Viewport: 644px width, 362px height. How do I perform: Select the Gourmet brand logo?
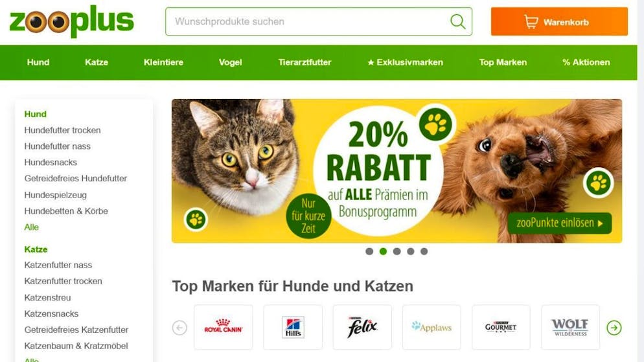pos(501,328)
